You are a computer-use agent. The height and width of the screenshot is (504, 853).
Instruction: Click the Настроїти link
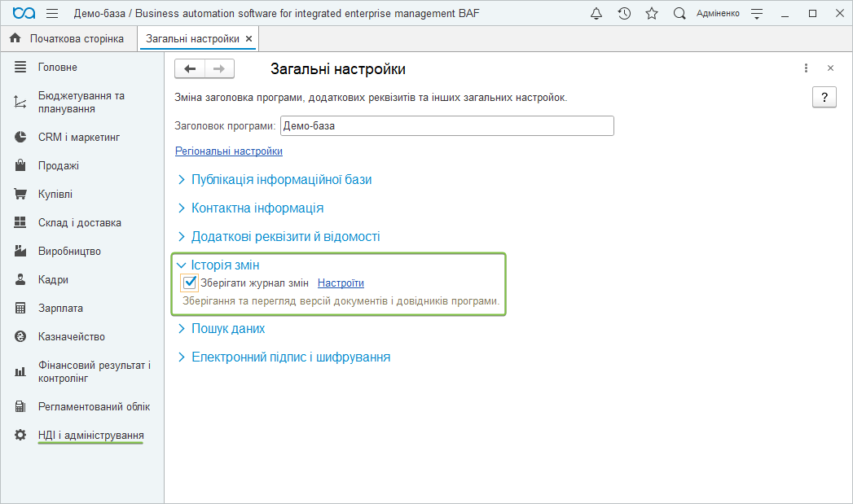click(341, 283)
